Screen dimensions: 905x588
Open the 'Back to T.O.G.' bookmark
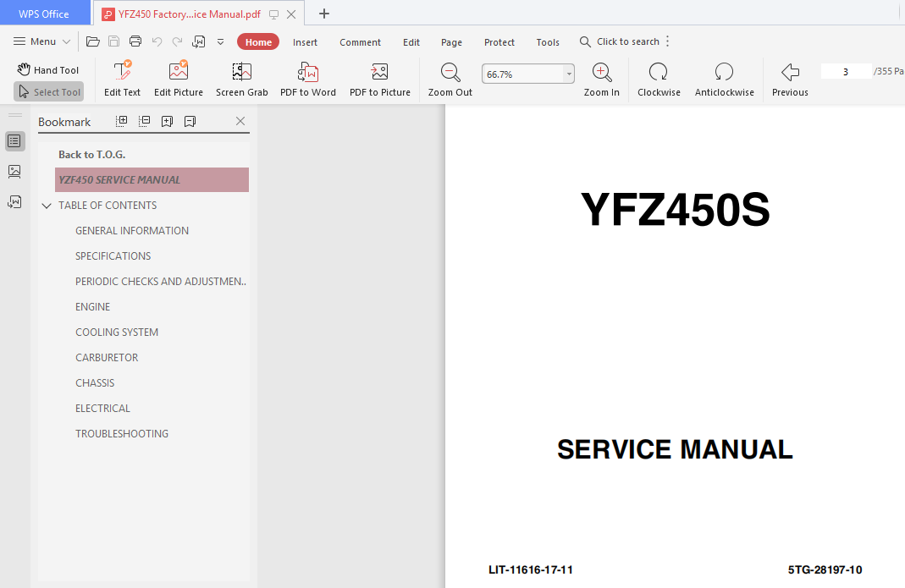pyautogui.click(x=91, y=155)
